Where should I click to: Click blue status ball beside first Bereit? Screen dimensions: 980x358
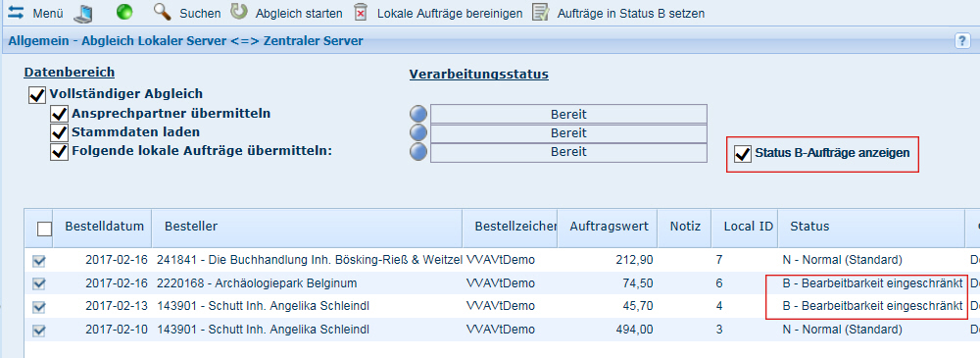(x=418, y=114)
